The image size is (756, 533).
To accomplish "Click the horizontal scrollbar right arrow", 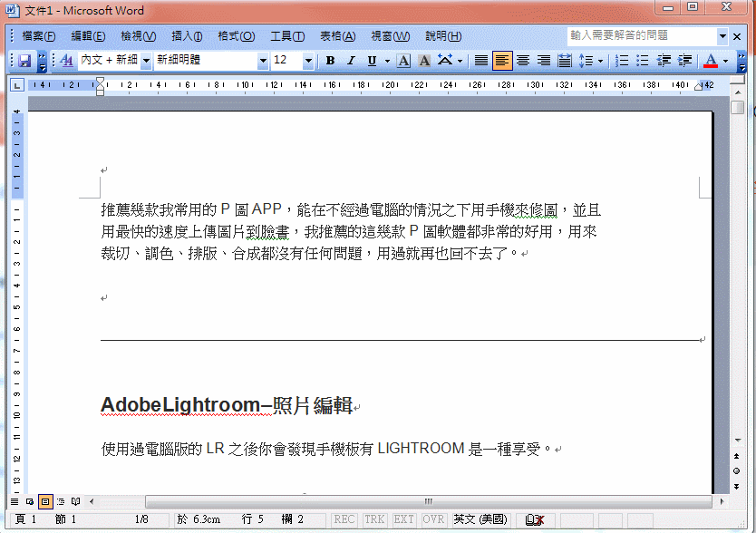I will click(x=722, y=501).
